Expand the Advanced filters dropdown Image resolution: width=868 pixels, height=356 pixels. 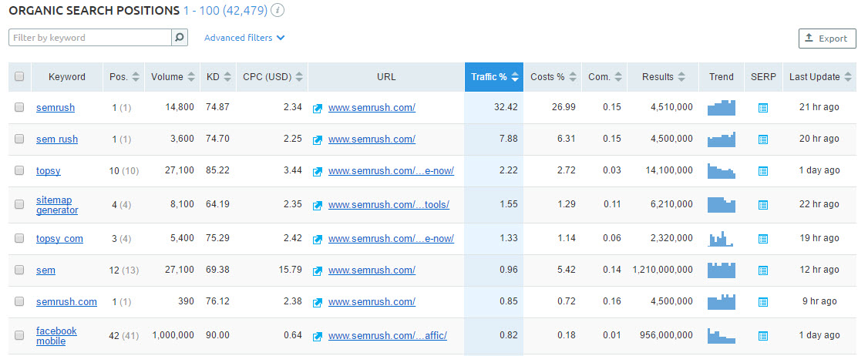point(244,38)
